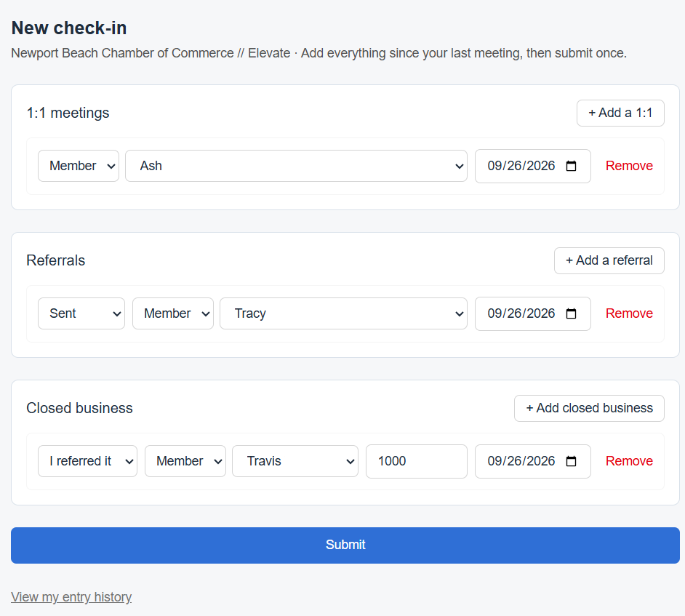
Task: Click the 'New check-in' heading
Action: [69, 28]
